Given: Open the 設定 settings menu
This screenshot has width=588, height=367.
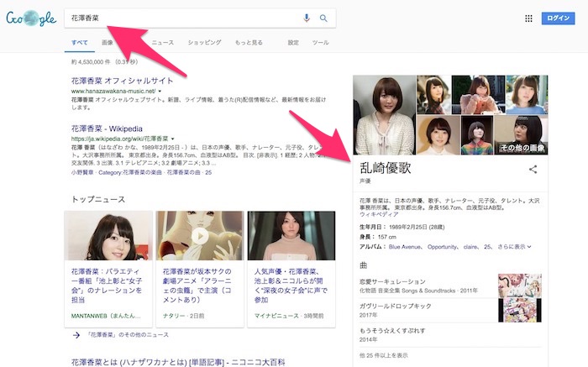Looking at the screenshot, I should tap(292, 42).
